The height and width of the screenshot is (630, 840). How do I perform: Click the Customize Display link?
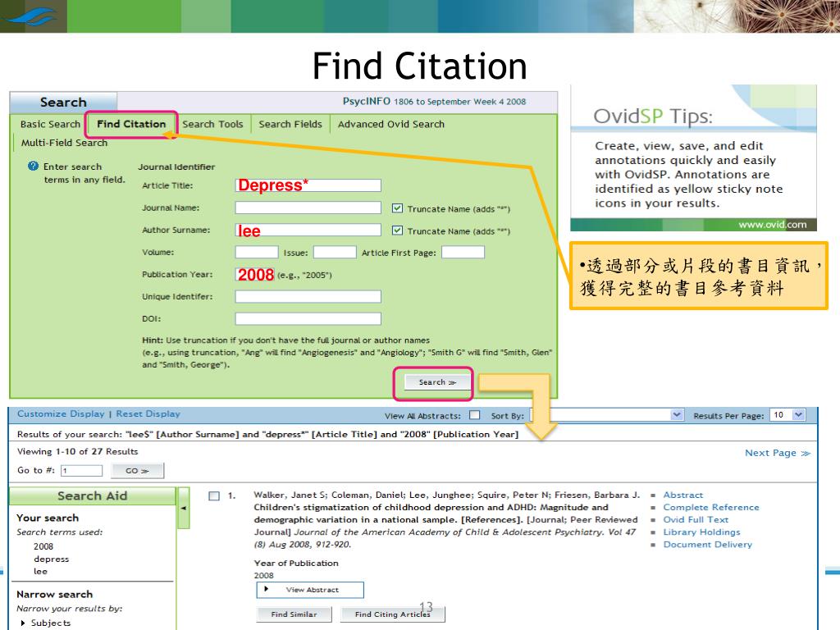coord(61,414)
